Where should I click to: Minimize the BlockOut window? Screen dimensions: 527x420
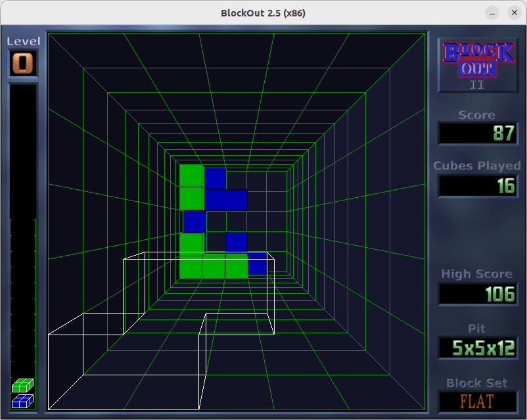coord(492,13)
